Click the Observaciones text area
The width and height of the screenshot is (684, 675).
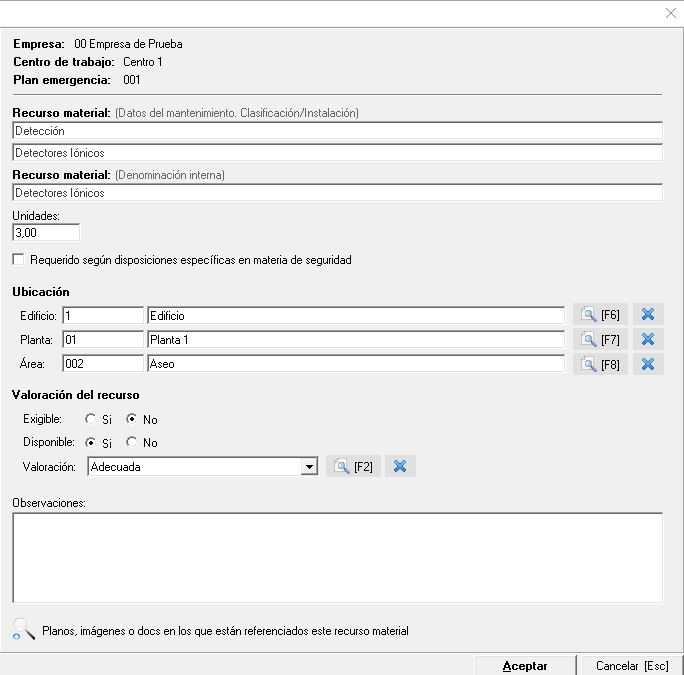click(337, 557)
